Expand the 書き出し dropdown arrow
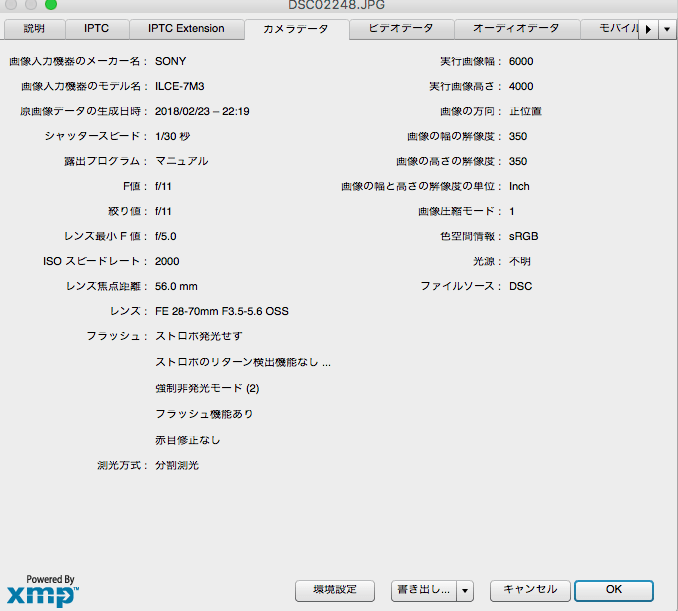Screen dimensions: 678x611 click(465, 591)
